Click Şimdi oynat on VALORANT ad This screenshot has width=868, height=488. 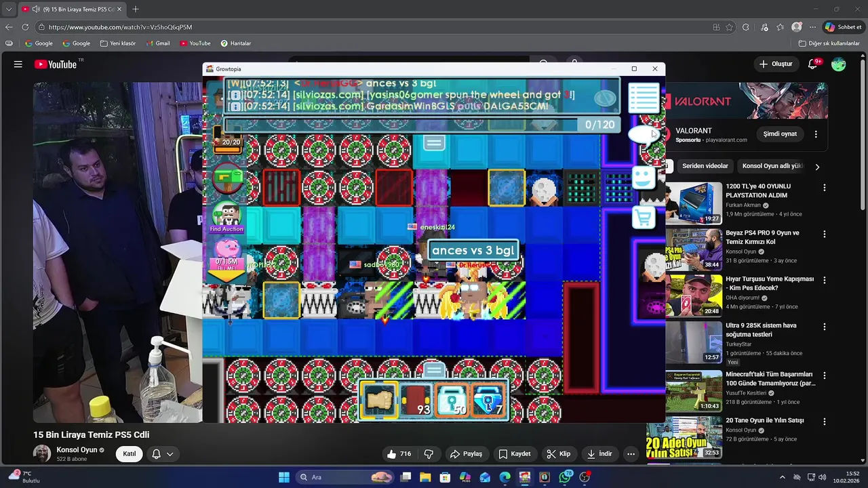point(780,134)
